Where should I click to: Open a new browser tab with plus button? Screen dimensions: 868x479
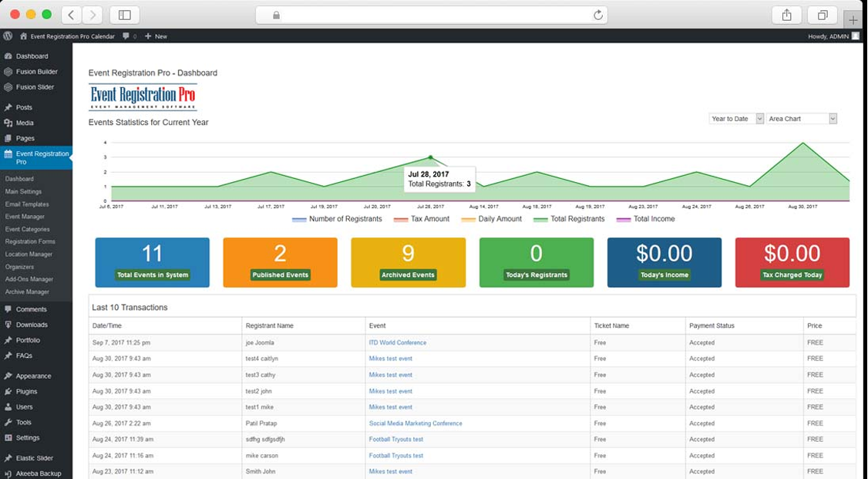point(853,20)
